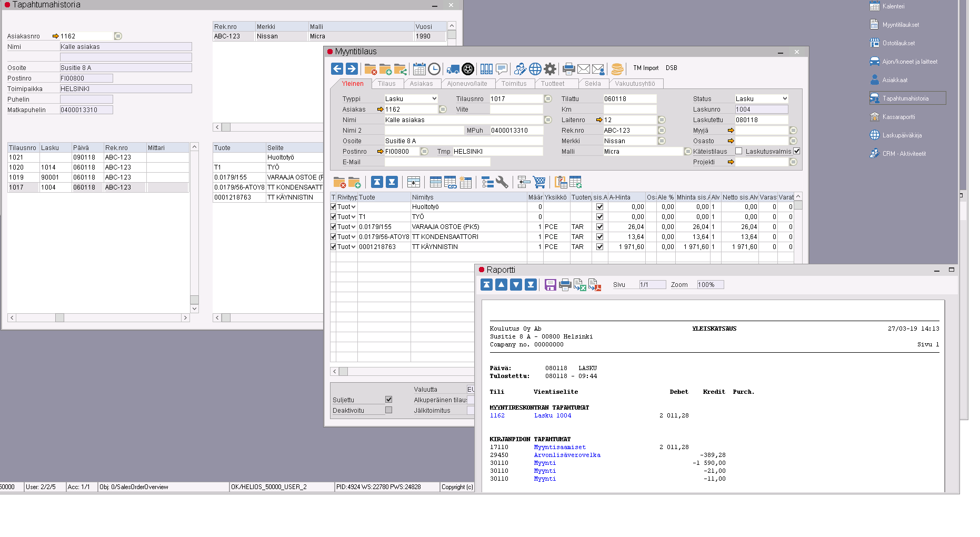The height and width of the screenshot is (537, 980).
Task: Switch to the Ajoneuvo/laite tab
Action: (467, 84)
